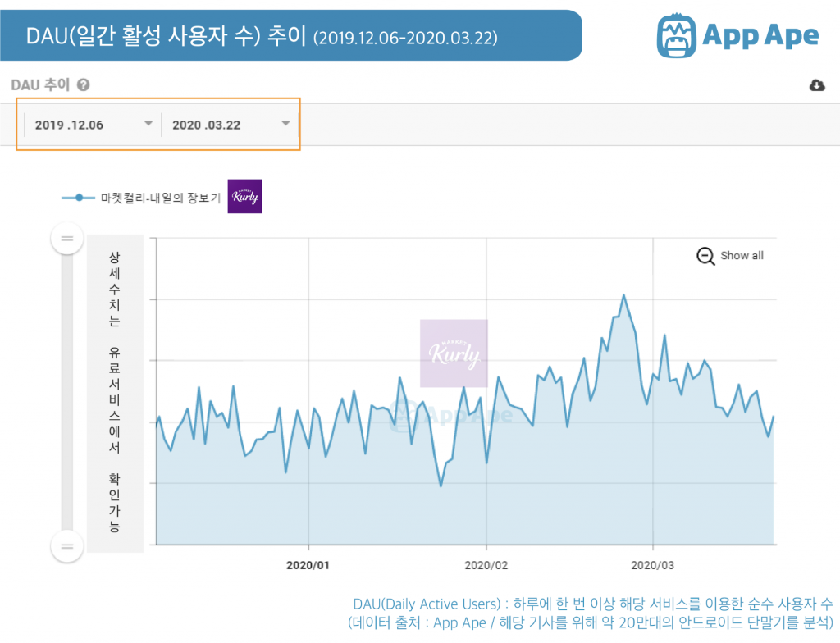Image resolution: width=840 pixels, height=643 pixels.
Task: Click the peak of the DAU chart line
Action: coord(623,294)
